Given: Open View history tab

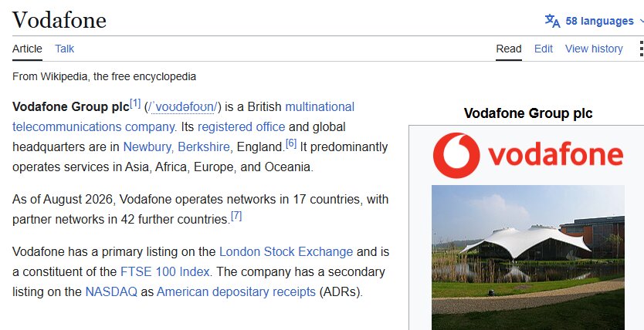Looking at the screenshot, I should click(594, 49).
